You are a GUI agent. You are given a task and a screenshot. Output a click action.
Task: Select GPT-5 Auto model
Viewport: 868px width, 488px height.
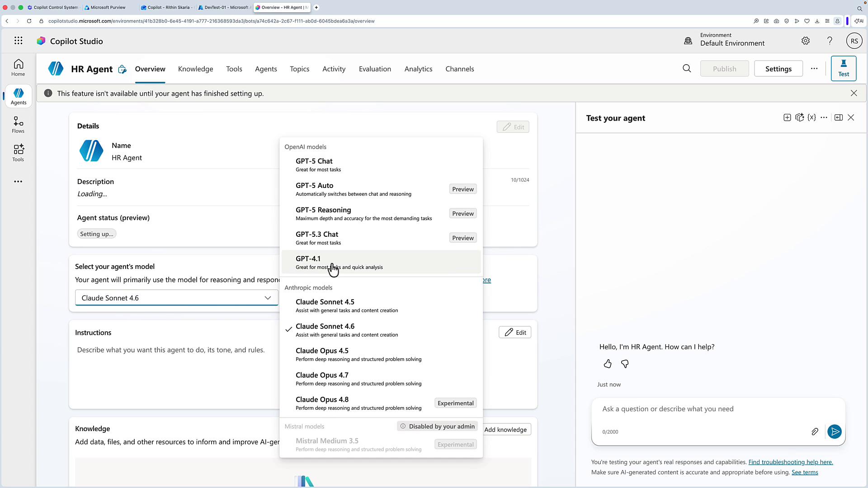[x=381, y=189]
